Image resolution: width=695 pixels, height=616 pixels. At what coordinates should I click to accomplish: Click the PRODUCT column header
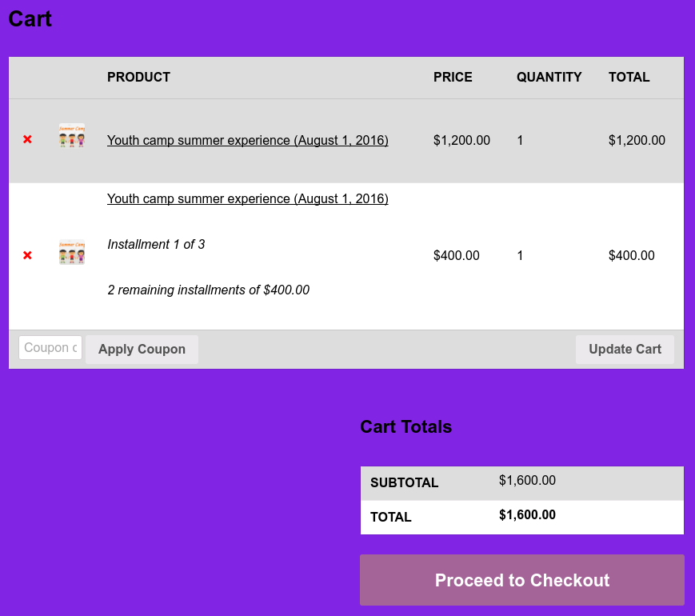coord(138,77)
